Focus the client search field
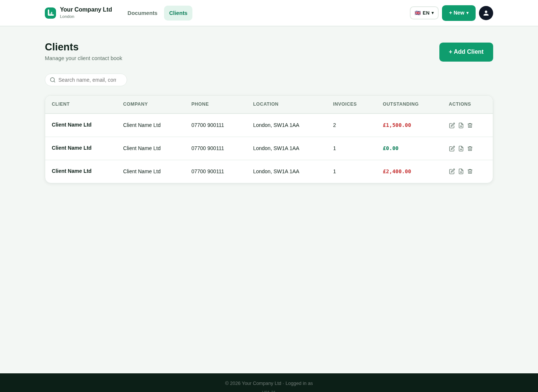 point(86,80)
